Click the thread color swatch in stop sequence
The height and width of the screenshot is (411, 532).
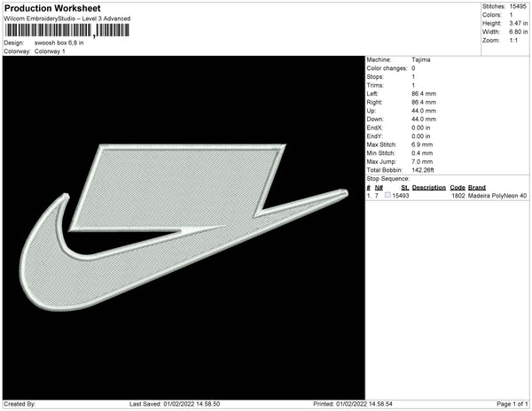point(387,195)
